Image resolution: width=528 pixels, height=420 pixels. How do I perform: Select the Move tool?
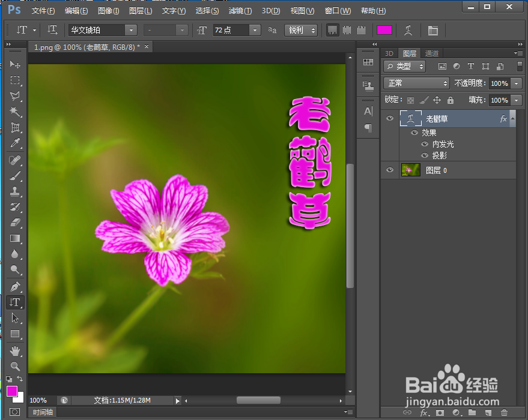click(15, 64)
